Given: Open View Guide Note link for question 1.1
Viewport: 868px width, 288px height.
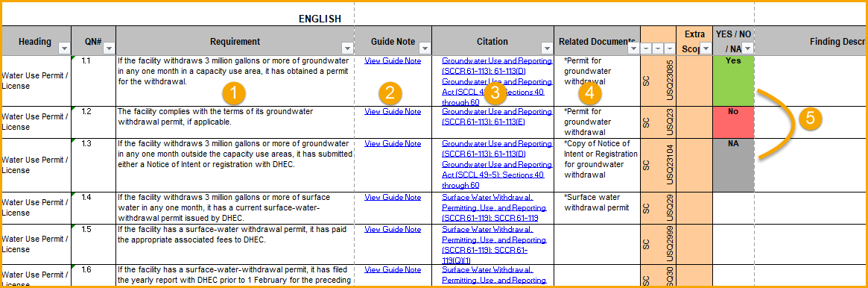Looking at the screenshot, I should coord(393,61).
